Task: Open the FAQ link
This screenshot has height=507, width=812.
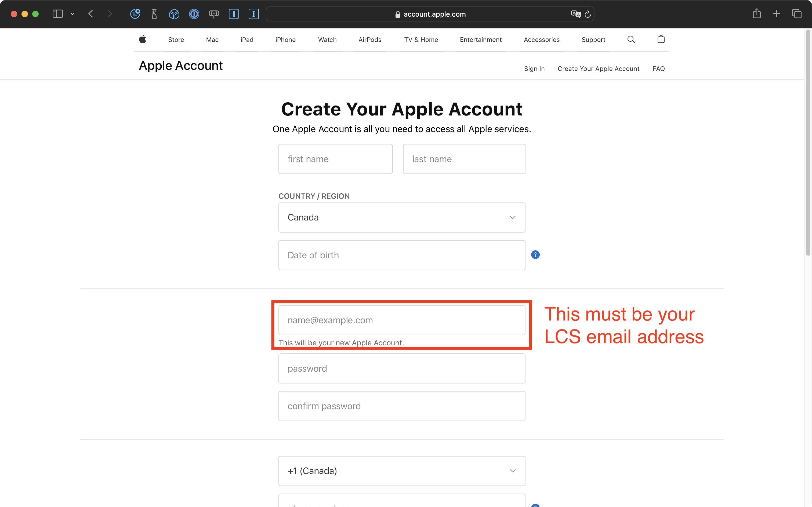Action: pyautogui.click(x=658, y=69)
